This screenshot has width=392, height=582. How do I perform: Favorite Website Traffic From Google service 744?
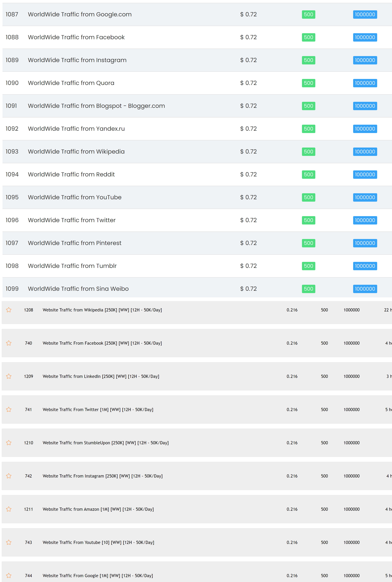(9, 575)
